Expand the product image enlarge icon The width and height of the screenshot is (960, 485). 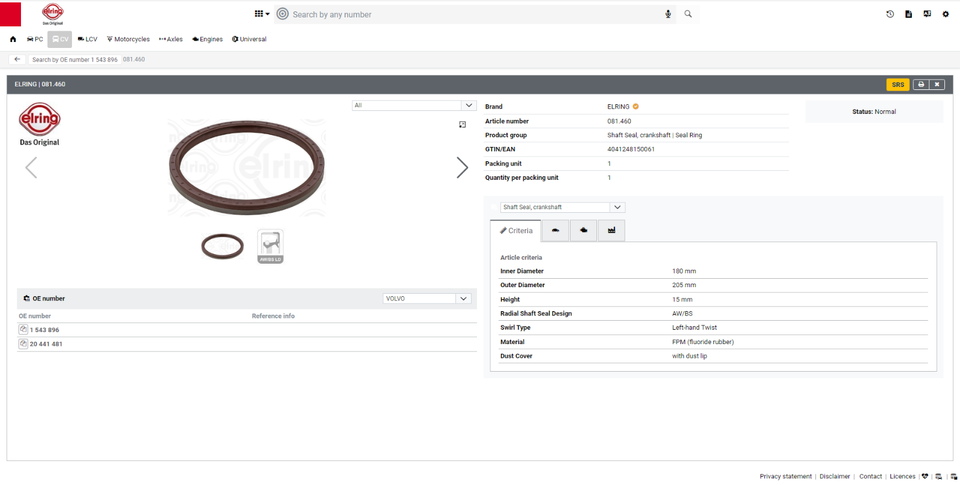click(462, 125)
